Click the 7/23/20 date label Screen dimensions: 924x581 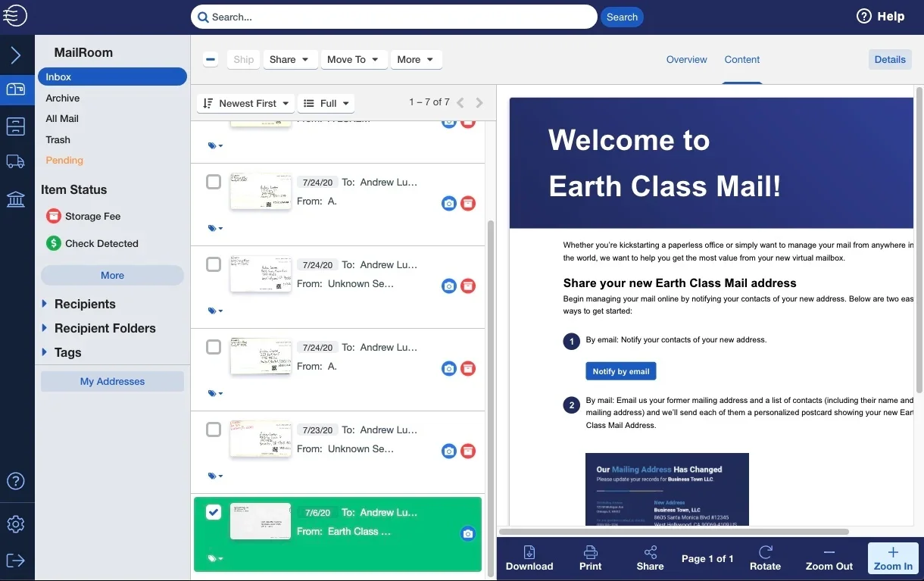[318, 430]
